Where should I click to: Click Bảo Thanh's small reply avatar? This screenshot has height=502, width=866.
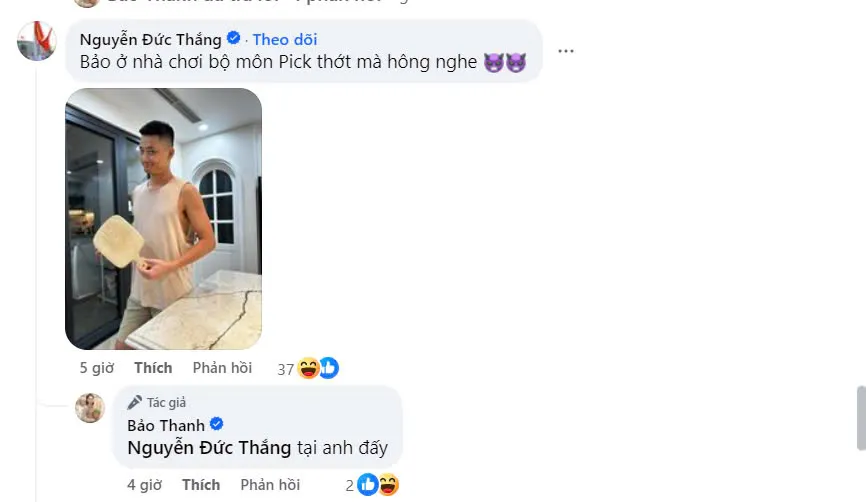click(x=90, y=407)
